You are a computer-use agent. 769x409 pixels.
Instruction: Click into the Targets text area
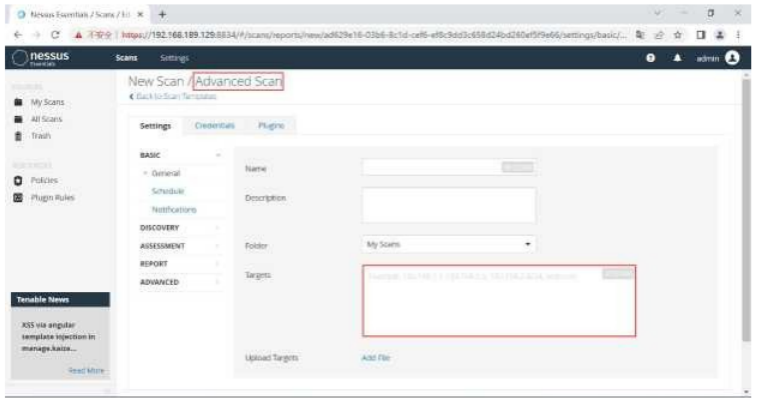[499, 301]
